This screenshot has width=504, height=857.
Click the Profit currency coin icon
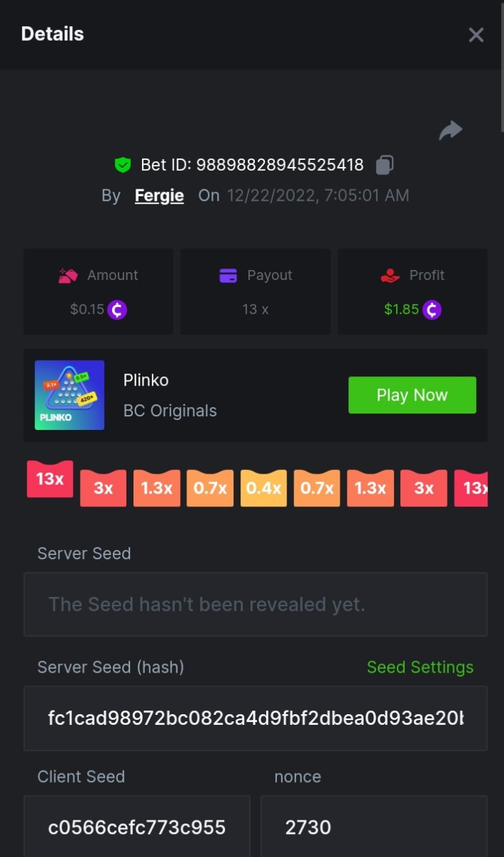click(431, 310)
